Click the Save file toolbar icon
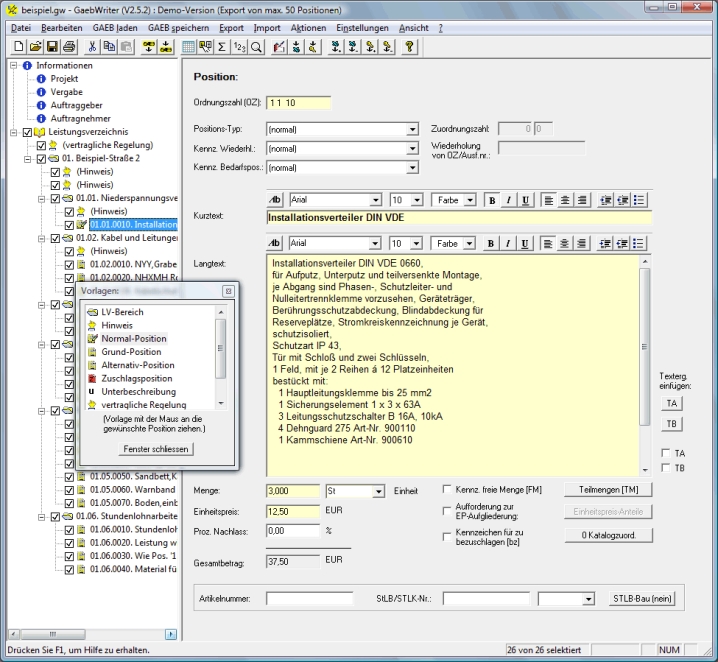The height and width of the screenshot is (662, 718). coord(52,46)
